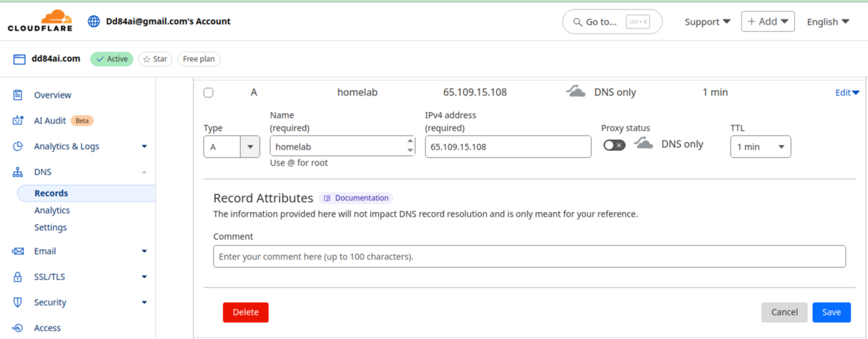
Task: Check the homelab record checkbox
Action: tap(208, 93)
